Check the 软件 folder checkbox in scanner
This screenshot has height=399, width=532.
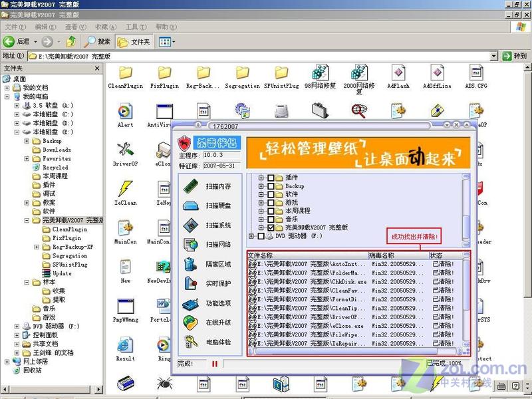click(271, 194)
